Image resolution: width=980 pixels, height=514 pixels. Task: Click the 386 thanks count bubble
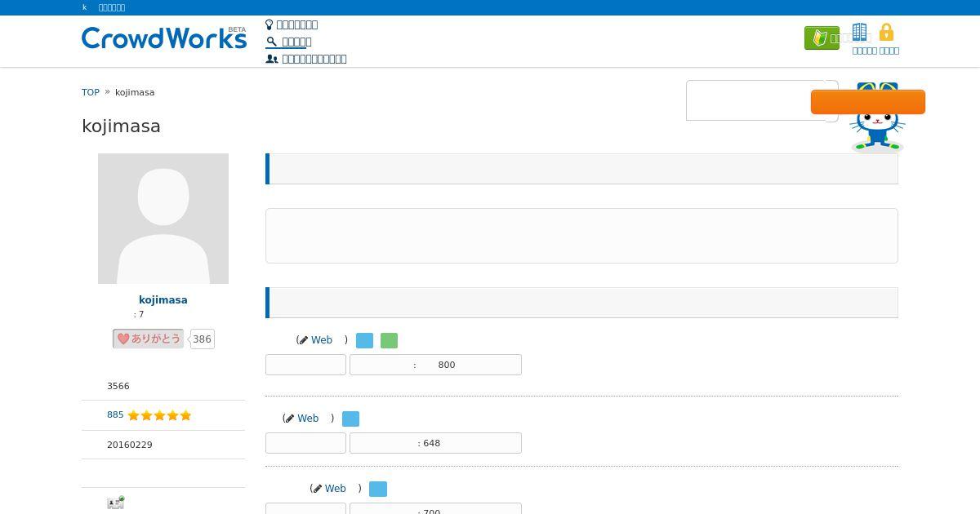point(202,339)
